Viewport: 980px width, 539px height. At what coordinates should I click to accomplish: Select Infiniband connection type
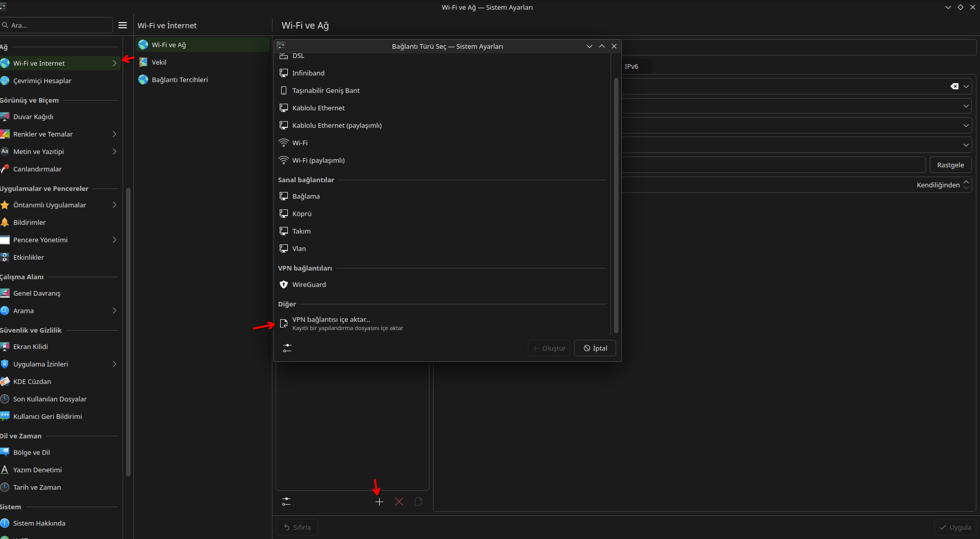click(442, 73)
